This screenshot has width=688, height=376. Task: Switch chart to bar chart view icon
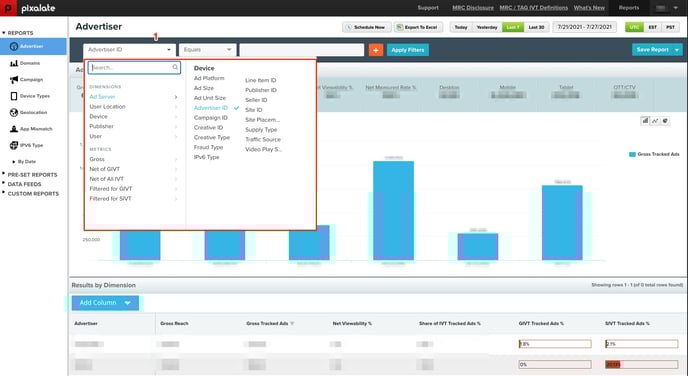[x=645, y=121]
